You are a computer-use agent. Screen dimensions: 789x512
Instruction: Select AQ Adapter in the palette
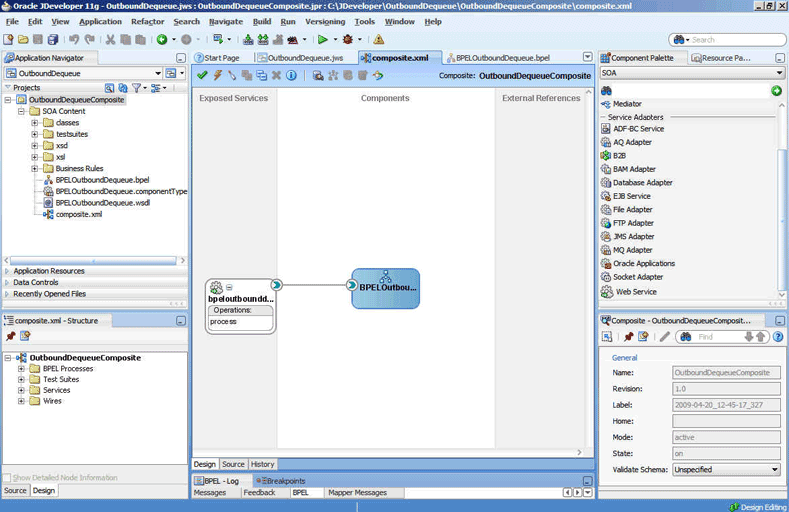[x=626, y=142]
